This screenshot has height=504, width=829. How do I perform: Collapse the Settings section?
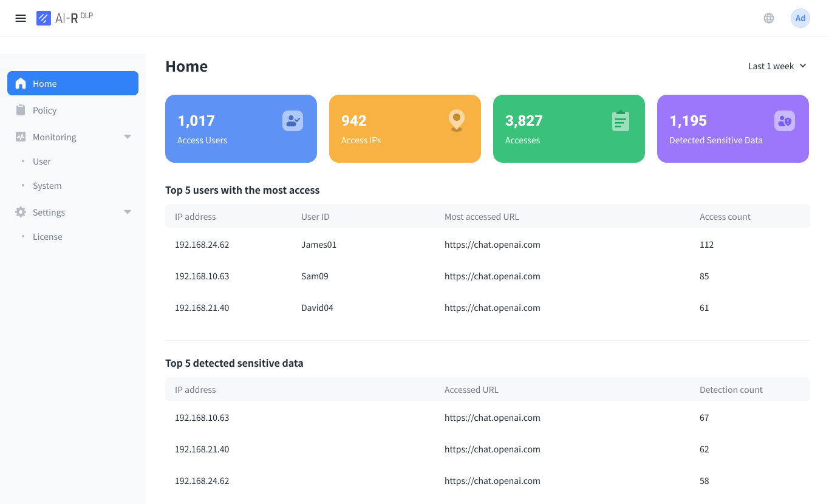pos(127,212)
